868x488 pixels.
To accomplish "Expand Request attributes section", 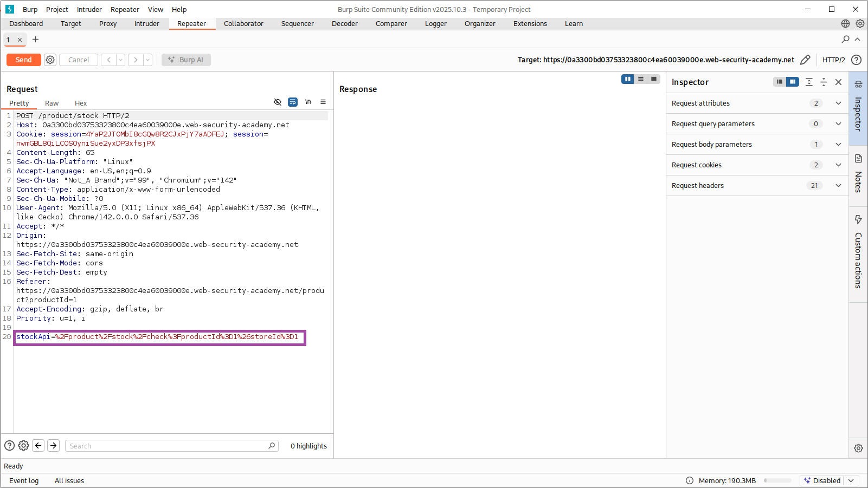I will click(x=838, y=103).
